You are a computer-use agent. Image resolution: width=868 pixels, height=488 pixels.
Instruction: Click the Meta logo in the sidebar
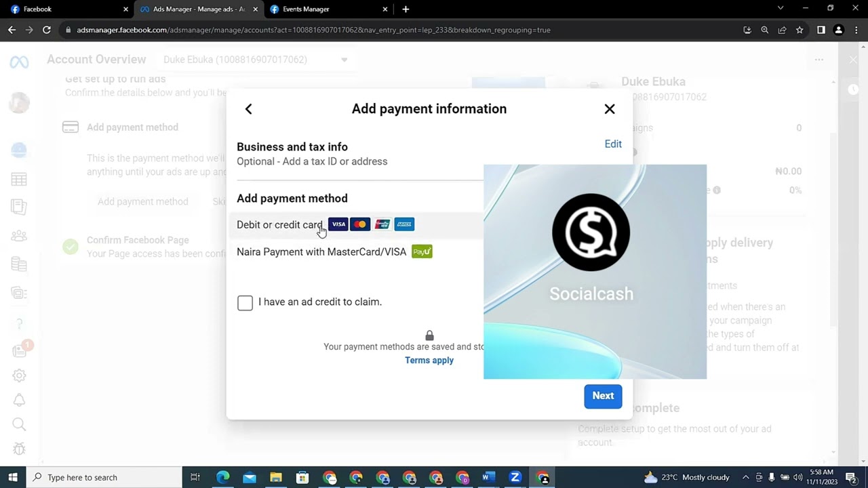coord(19,62)
